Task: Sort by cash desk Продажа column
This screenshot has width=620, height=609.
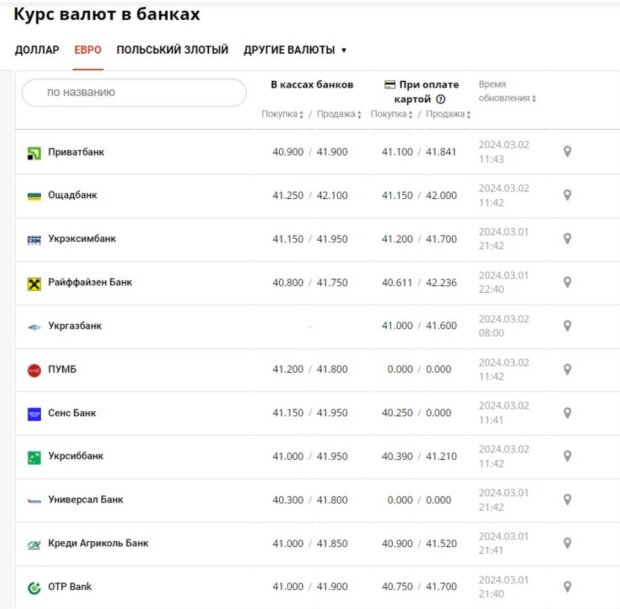Action: coord(339,114)
